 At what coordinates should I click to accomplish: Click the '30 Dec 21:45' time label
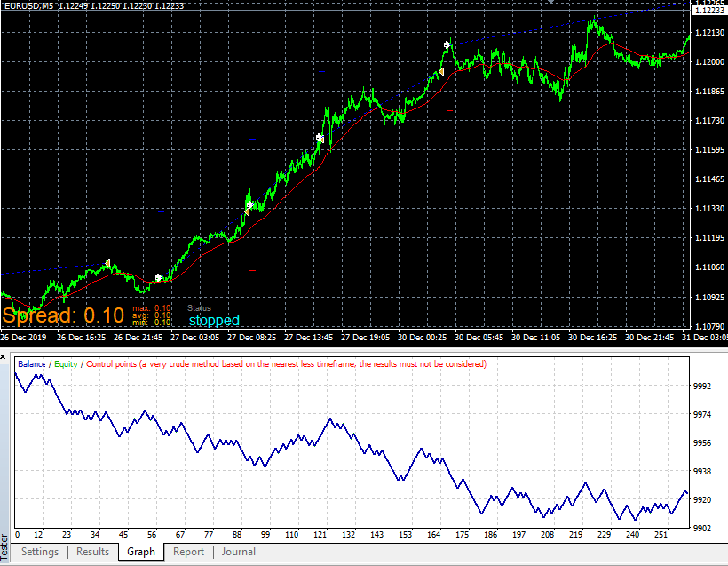[x=650, y=338]
